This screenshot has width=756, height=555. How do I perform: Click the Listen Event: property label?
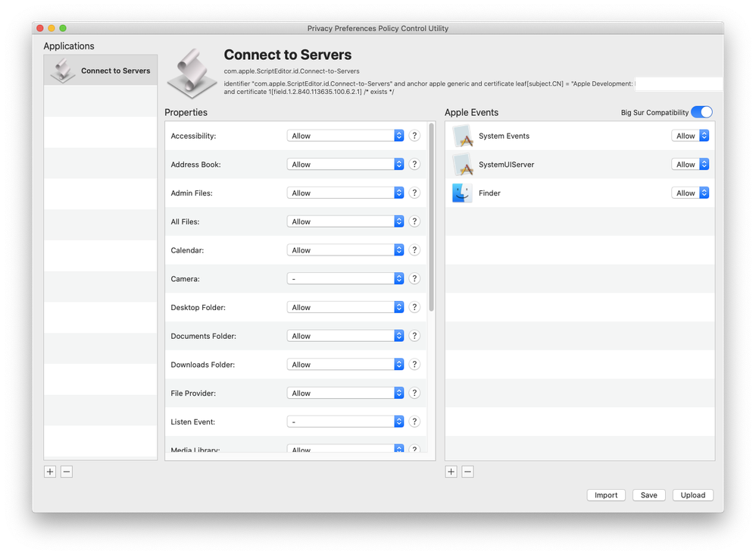pyautogui.click(x=193, y=422)
